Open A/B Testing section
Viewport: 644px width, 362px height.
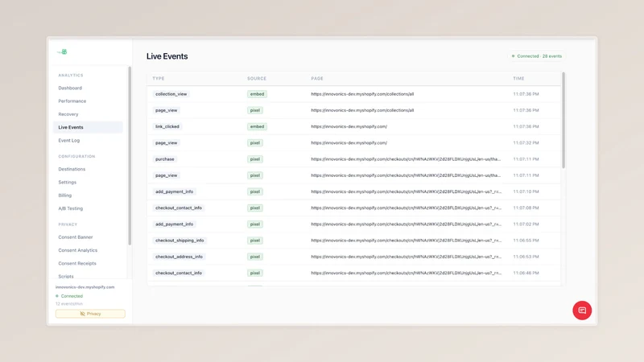[x=71, y=208]
